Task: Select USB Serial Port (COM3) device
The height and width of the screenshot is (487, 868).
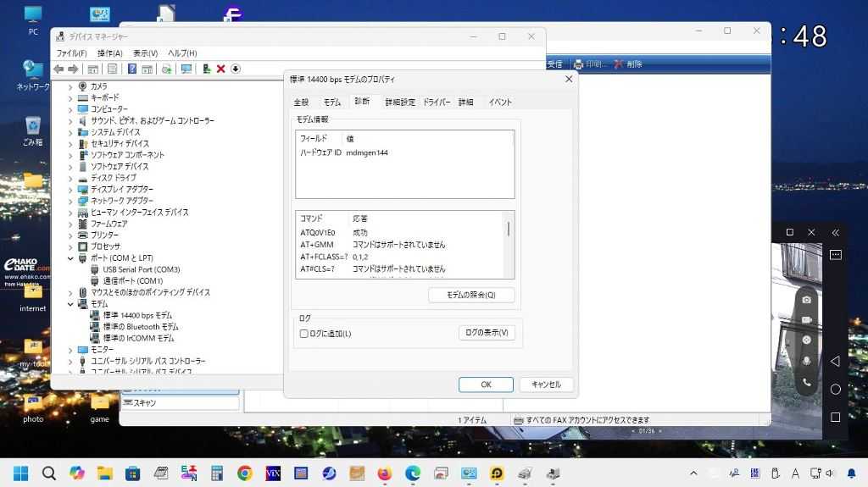Action: [x=142, y=269]
